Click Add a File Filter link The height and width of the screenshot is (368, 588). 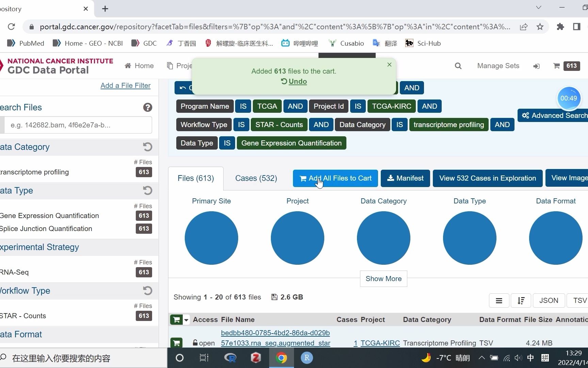pos(126,86)
